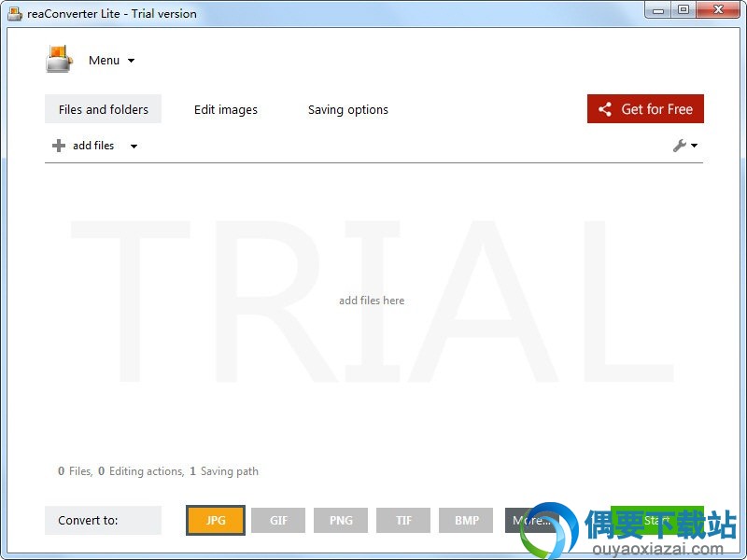The image size is (747, 560).
Task: Switch to the Files and folders tab
Action: tap(103, 109)
